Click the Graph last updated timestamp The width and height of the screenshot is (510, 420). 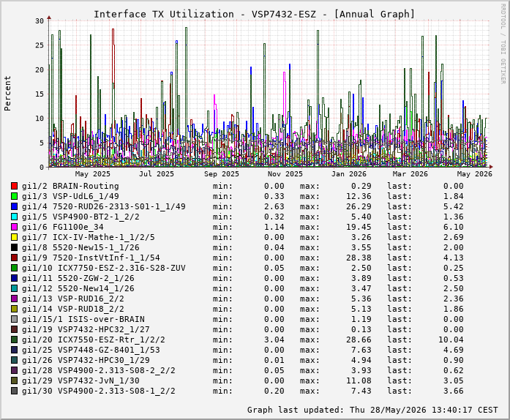372,410
